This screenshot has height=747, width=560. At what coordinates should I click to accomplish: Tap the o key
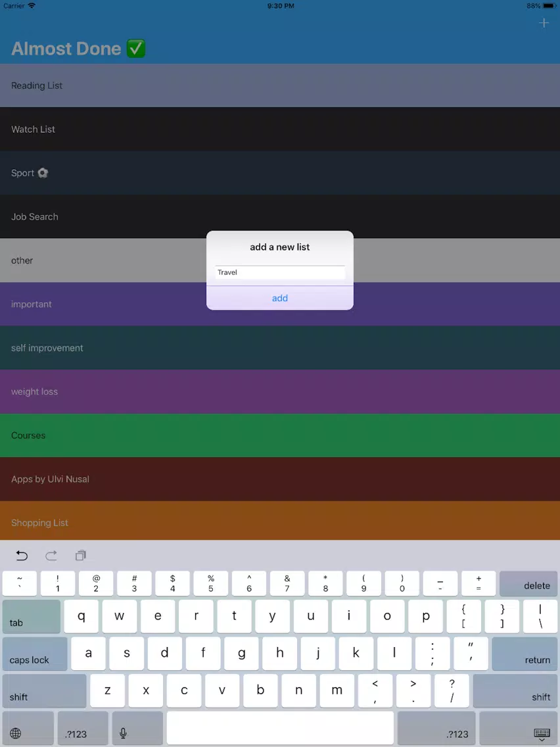[x=387, y=616]
